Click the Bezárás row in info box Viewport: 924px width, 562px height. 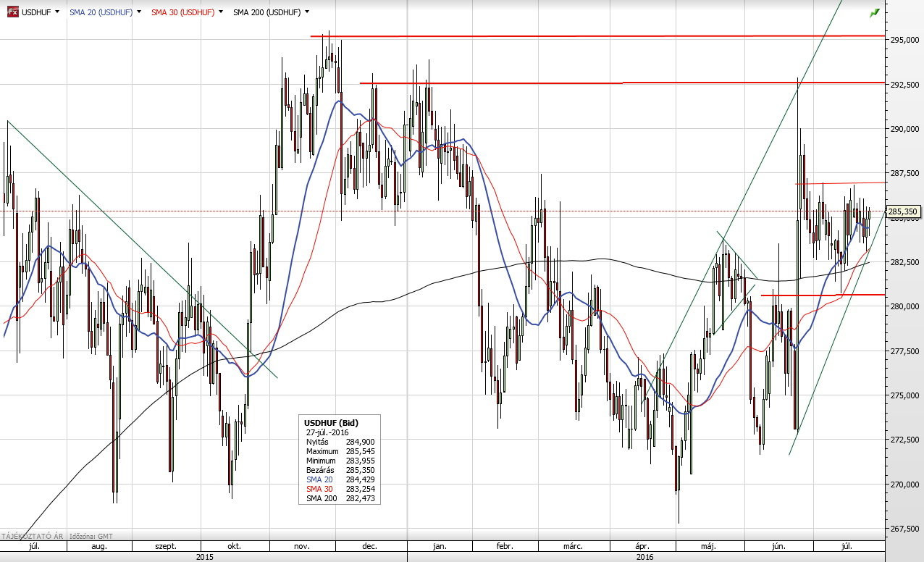[x=340, y=470]
